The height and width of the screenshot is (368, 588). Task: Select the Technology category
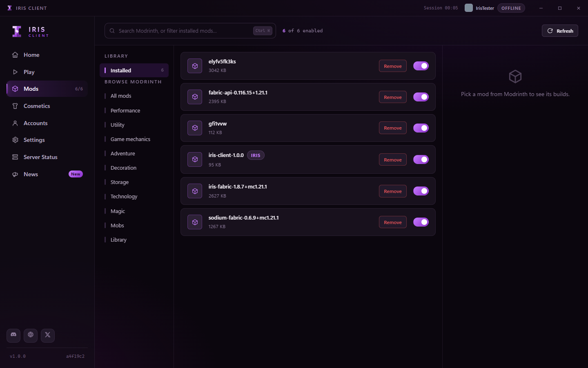[134, 196]
